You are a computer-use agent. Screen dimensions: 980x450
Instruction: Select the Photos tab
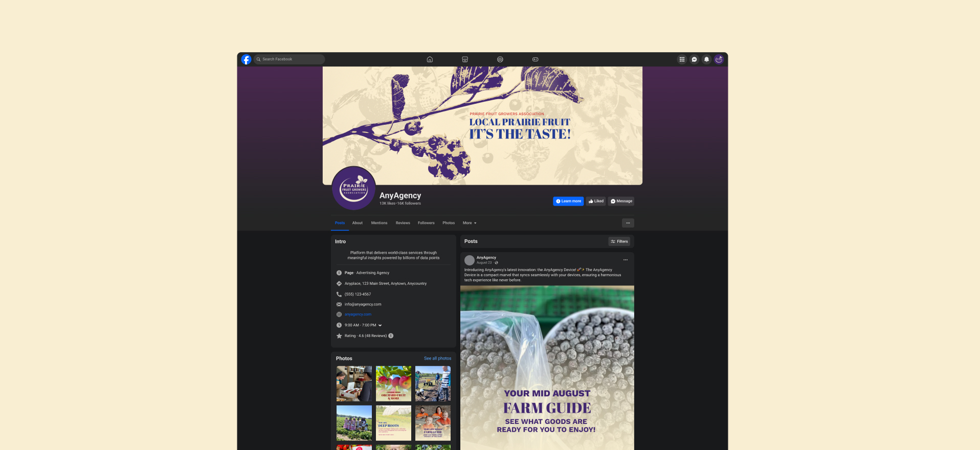point(449,223)
